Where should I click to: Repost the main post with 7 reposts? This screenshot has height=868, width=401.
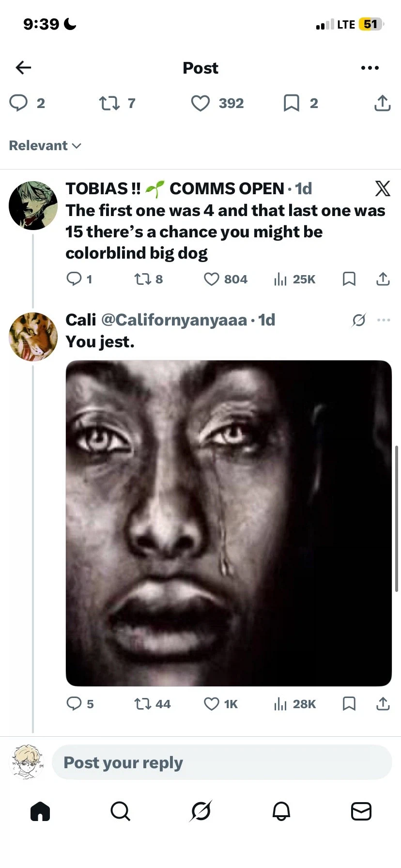click(109, 103)
